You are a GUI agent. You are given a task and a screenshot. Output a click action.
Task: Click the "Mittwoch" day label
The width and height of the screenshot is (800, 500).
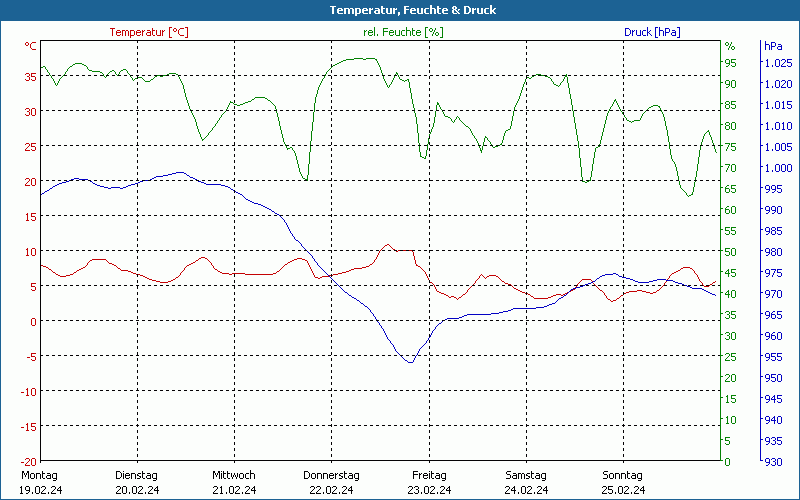click(234, 475)
